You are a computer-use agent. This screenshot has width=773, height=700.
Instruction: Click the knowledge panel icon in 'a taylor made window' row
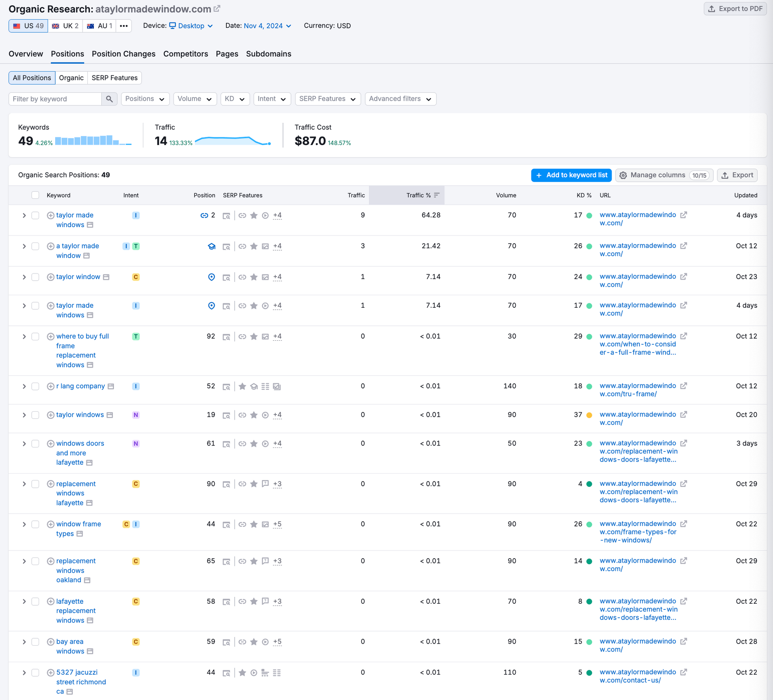(211, 246)
